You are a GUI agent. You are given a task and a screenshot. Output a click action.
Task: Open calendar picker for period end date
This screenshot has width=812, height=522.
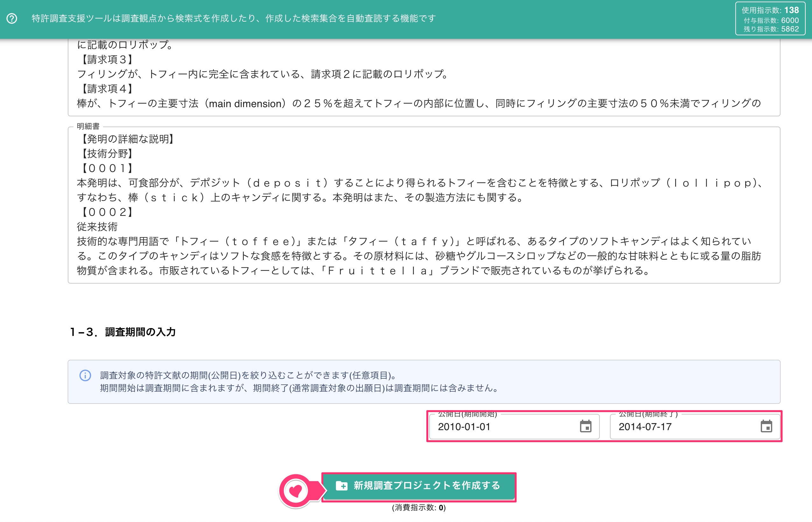point(766,426)
